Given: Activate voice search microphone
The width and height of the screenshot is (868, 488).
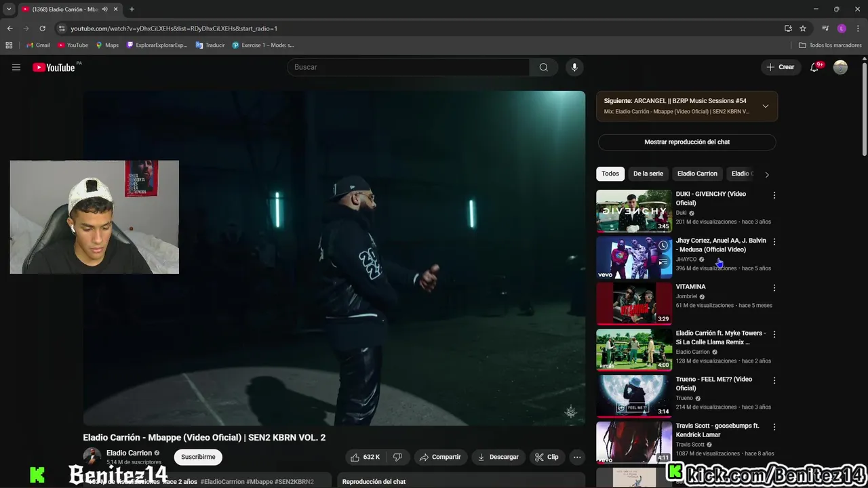Looking at the screenshot, I should click(574, 67).
